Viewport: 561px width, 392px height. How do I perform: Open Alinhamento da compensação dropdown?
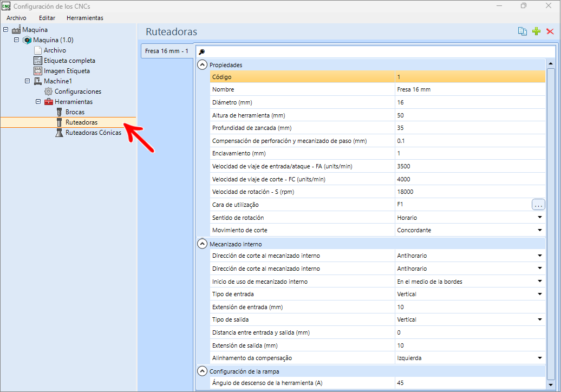539,358
